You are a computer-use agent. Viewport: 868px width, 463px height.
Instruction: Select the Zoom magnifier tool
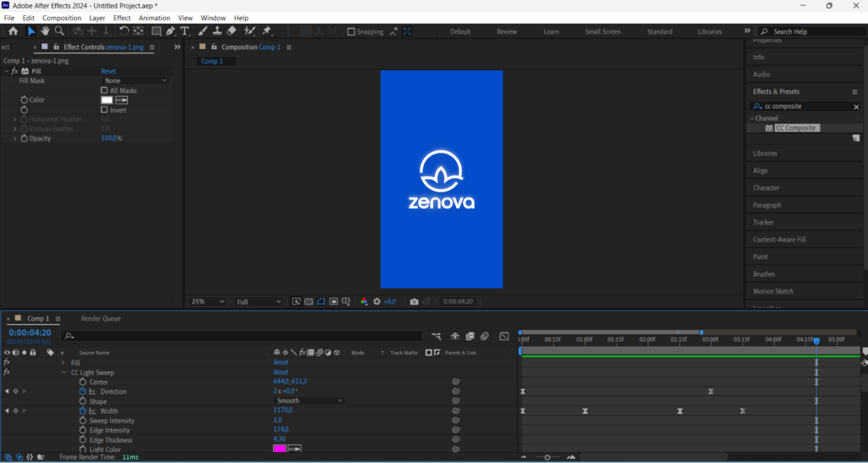pos(58,31)
